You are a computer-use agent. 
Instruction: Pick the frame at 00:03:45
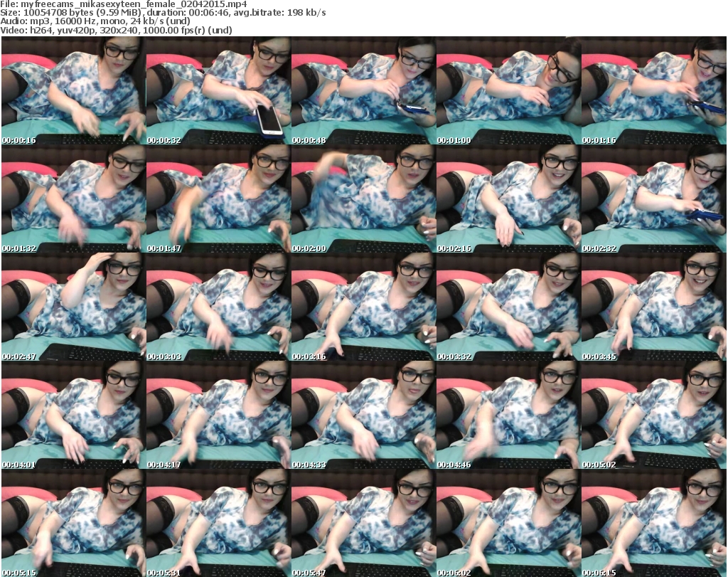coord(654,307)
